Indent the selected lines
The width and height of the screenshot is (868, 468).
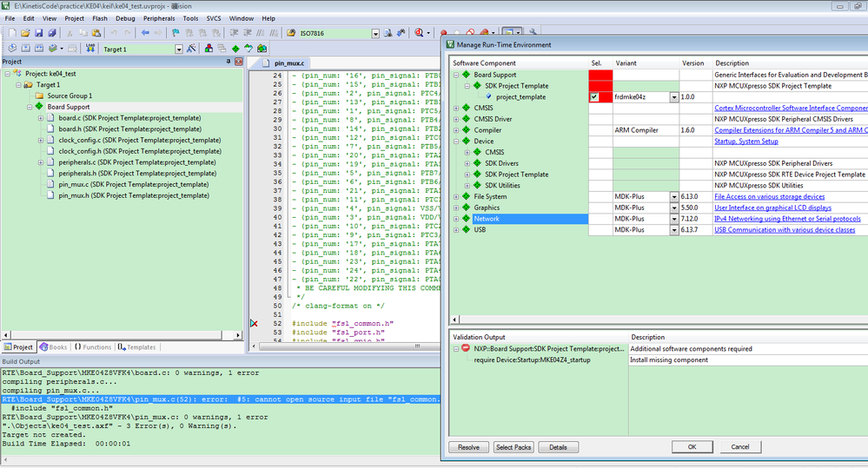pos(233,33)
